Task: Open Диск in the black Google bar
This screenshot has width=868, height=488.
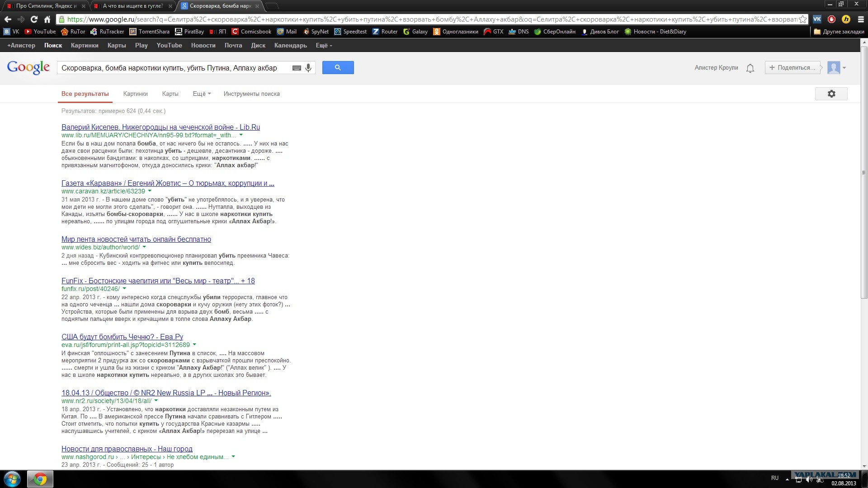Action: 258,46
